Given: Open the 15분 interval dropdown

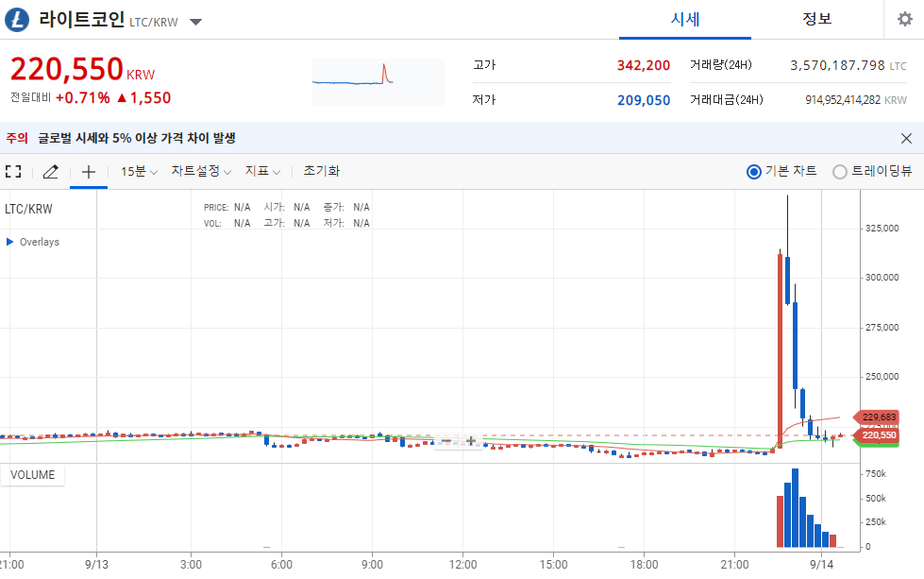Looking at the screenshot, I should point(139,172).
